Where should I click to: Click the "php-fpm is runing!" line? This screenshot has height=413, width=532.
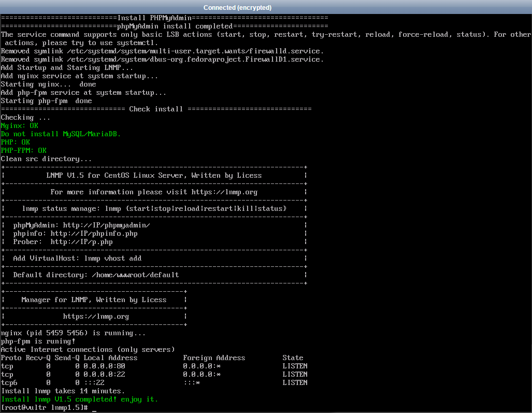click(x=38, y=341)
